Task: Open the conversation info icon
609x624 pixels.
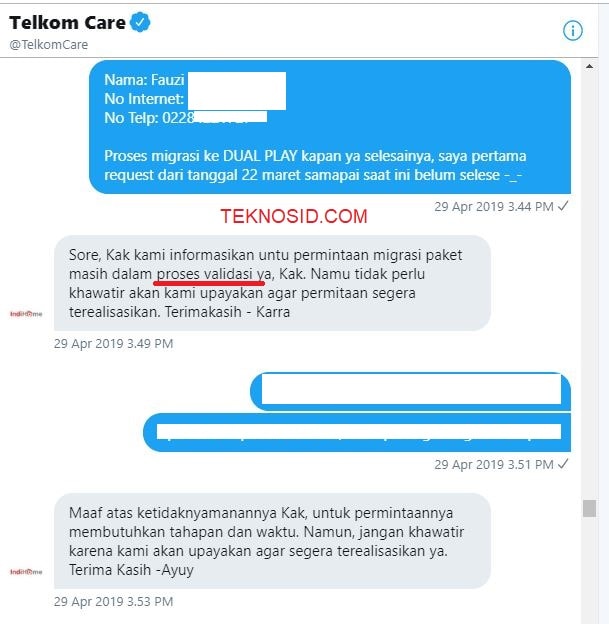Action: 573,31
